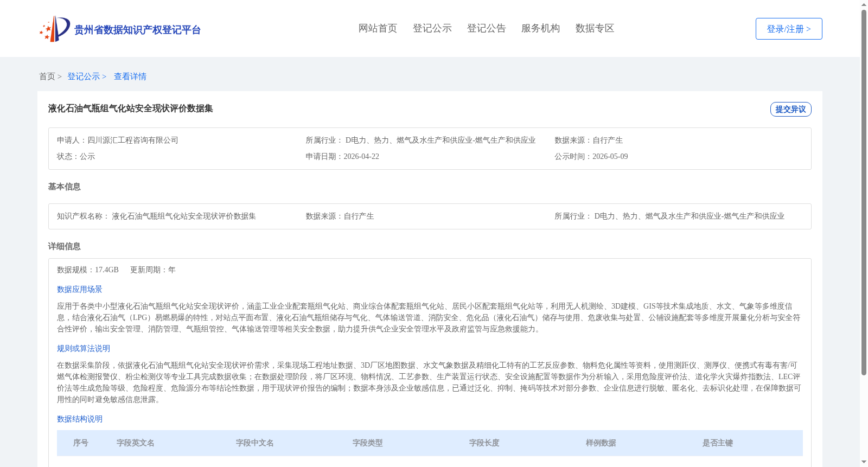Click 申请日期：2026-04-22 text
868x467 pixels.
[342, 156]
